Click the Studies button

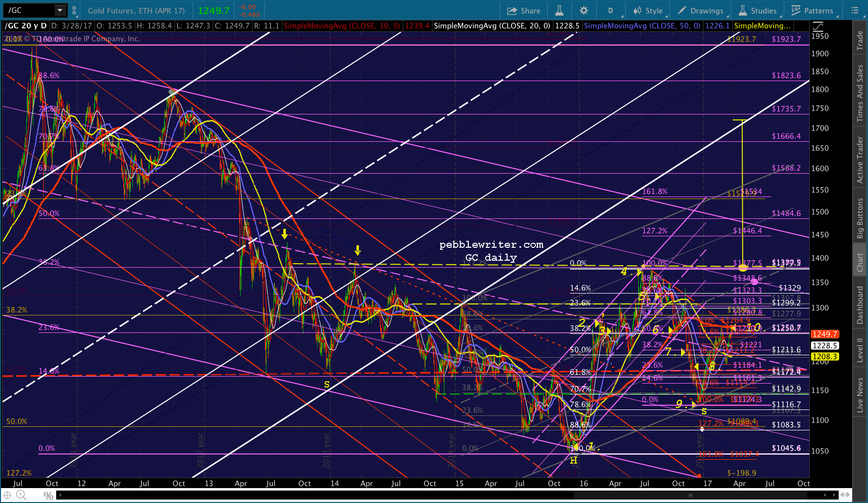click(x=758, y=10)
